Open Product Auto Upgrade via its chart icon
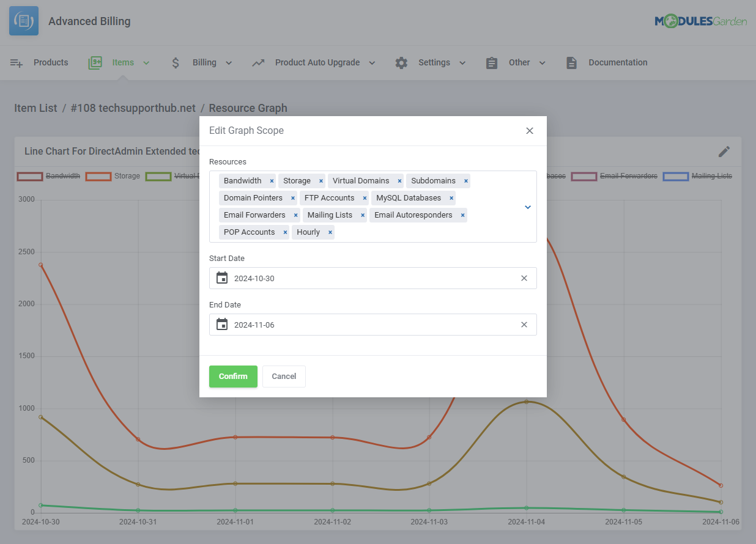The width and height of the screenshot is (756, 544). click(x=258, y=62)
